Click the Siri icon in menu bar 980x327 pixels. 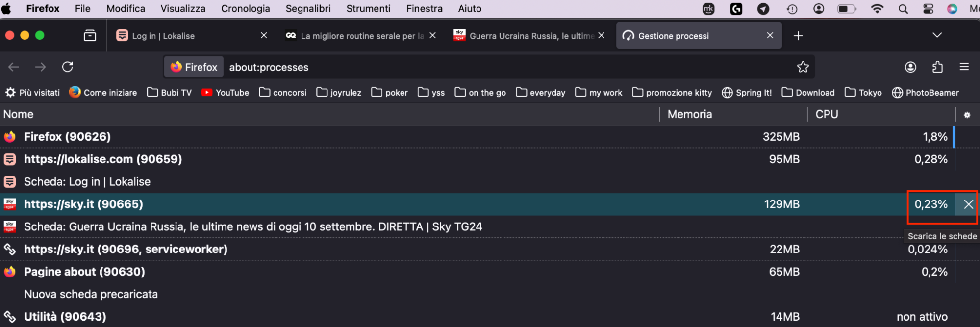pyautogui.click(x=952, y=9)
